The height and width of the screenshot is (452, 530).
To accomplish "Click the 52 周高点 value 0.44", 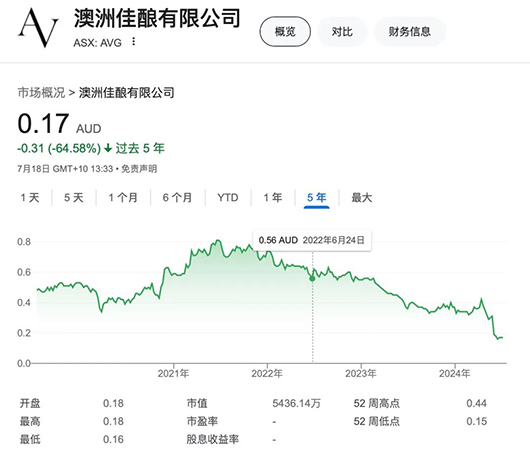I will point(476,403).
